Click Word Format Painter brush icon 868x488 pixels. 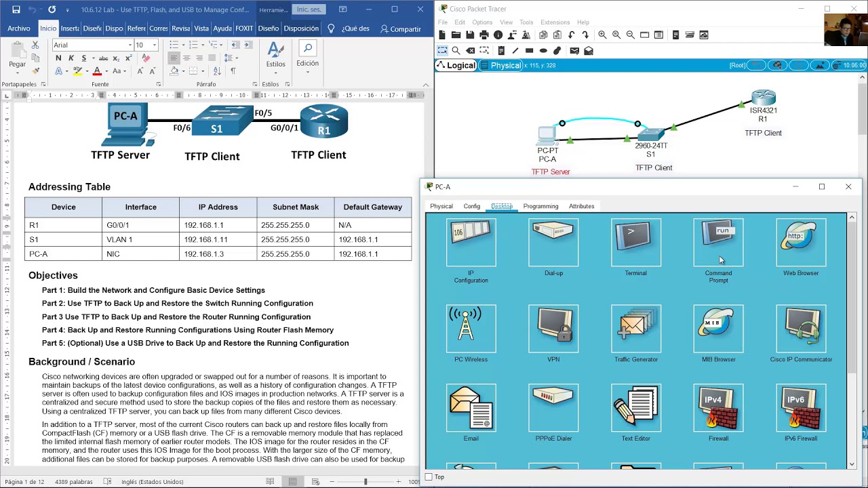(x=35, y=70)
